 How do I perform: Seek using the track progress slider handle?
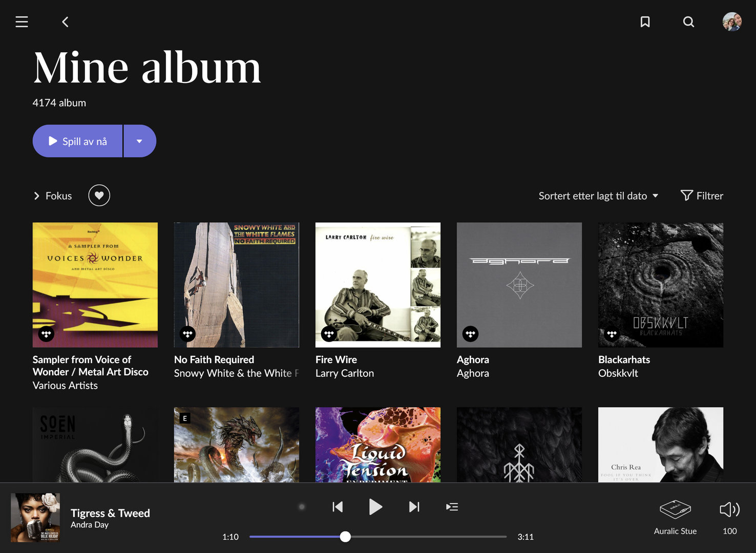pos(345,537)
